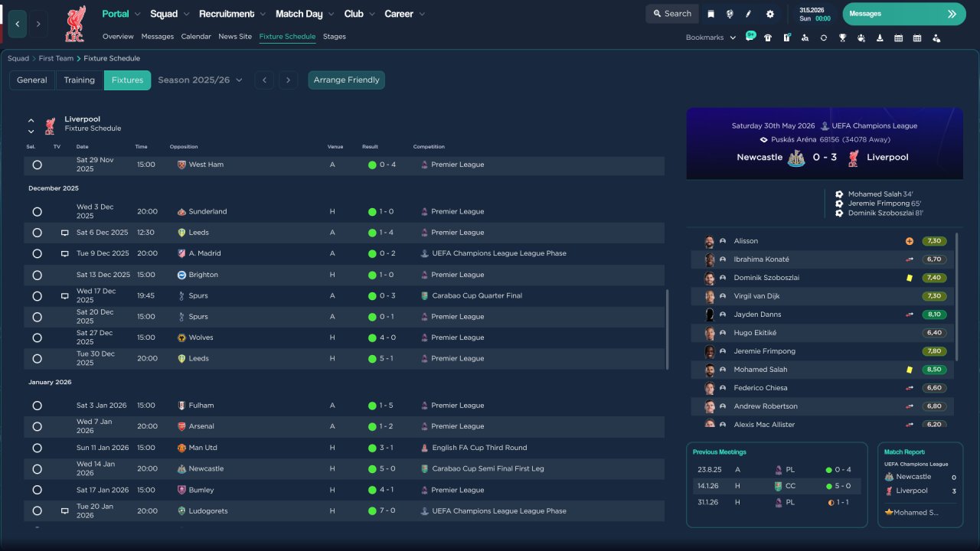Go to the next season with right arrow

point(288,80)
